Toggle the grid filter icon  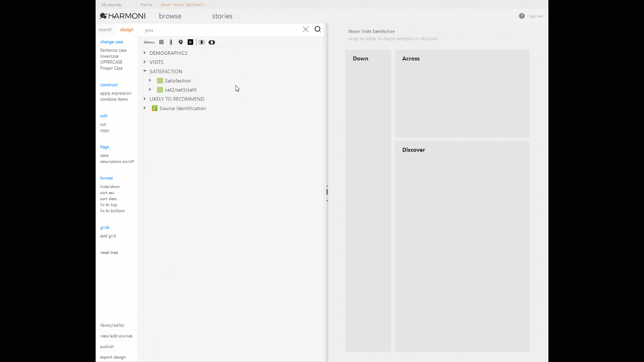point(162,42)
